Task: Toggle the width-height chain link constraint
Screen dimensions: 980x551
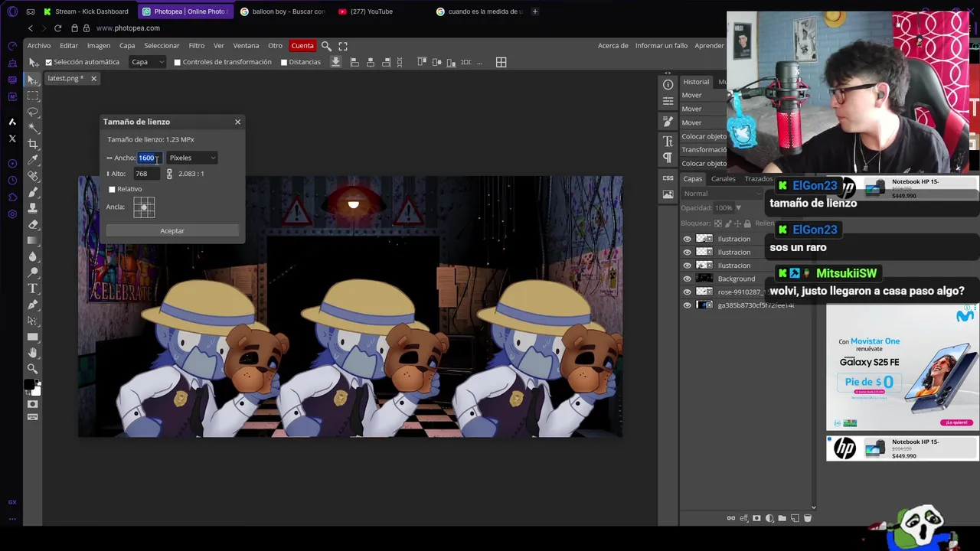Action: pyautogui.click(x=169, y=174)
